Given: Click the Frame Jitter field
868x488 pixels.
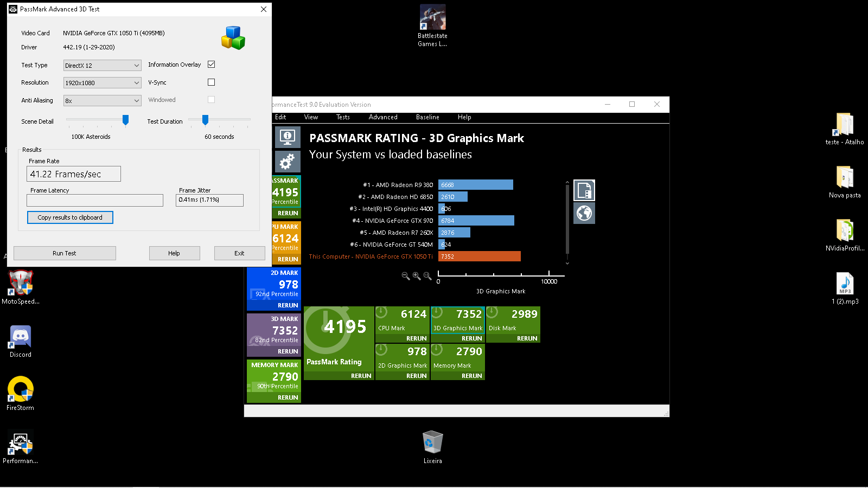Looking at the screenshot, I should [x=209, y=200].
